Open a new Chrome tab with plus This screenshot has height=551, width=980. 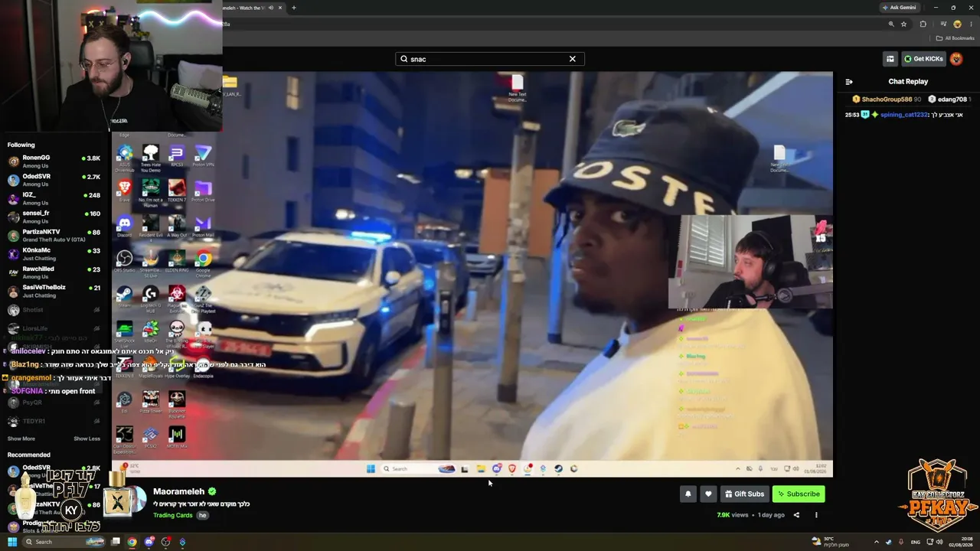[293, 8]
